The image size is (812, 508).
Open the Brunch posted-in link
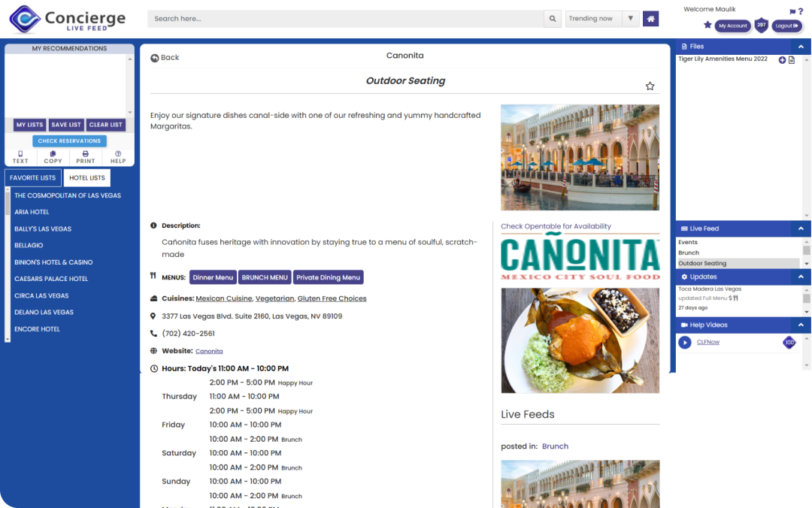(x=555, y=446)
